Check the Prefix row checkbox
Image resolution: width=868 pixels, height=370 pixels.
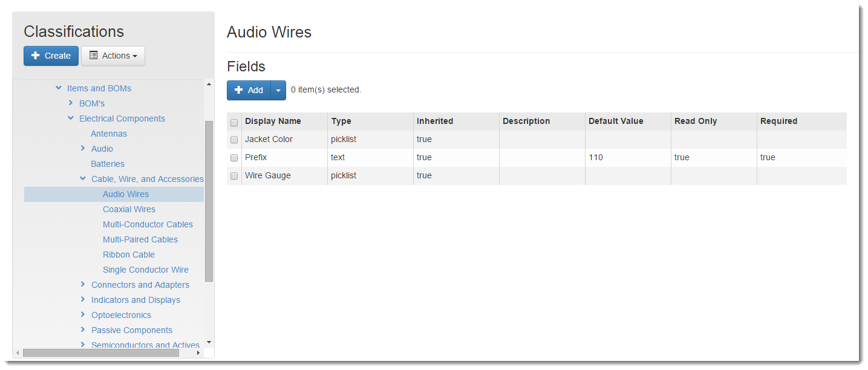pos(234,158)
